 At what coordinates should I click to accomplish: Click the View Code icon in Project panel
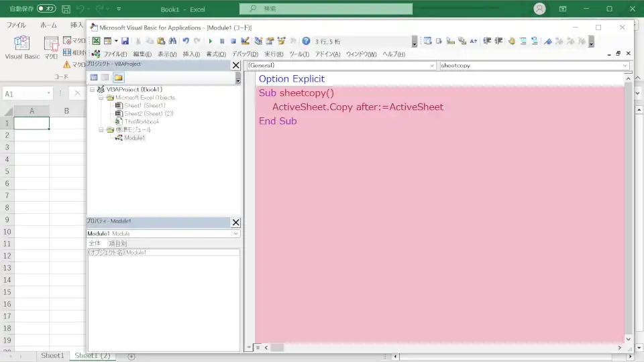94,78
